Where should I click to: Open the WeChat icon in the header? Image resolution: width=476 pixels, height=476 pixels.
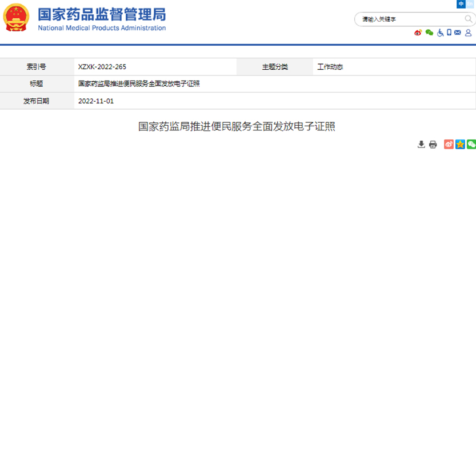click(429, 33)
